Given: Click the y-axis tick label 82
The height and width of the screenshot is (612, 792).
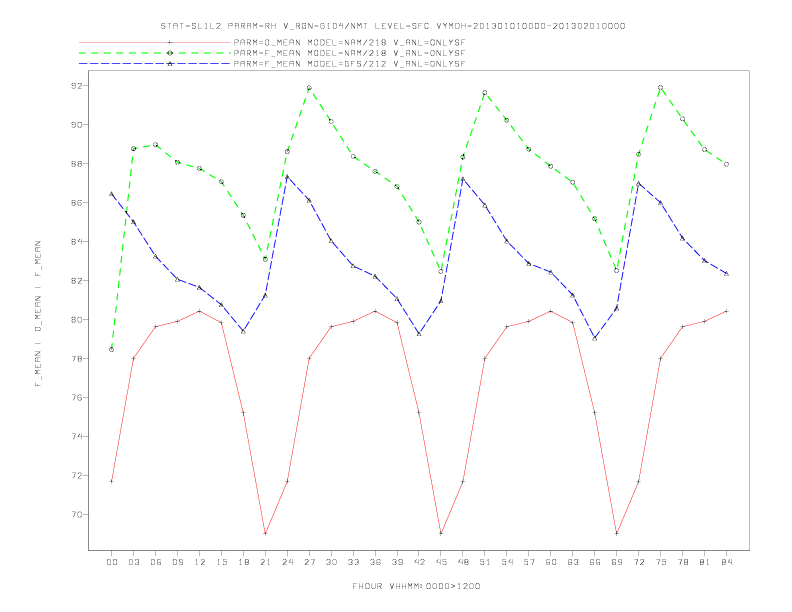Looking at the screenshot, I should (x=76, y=281).
